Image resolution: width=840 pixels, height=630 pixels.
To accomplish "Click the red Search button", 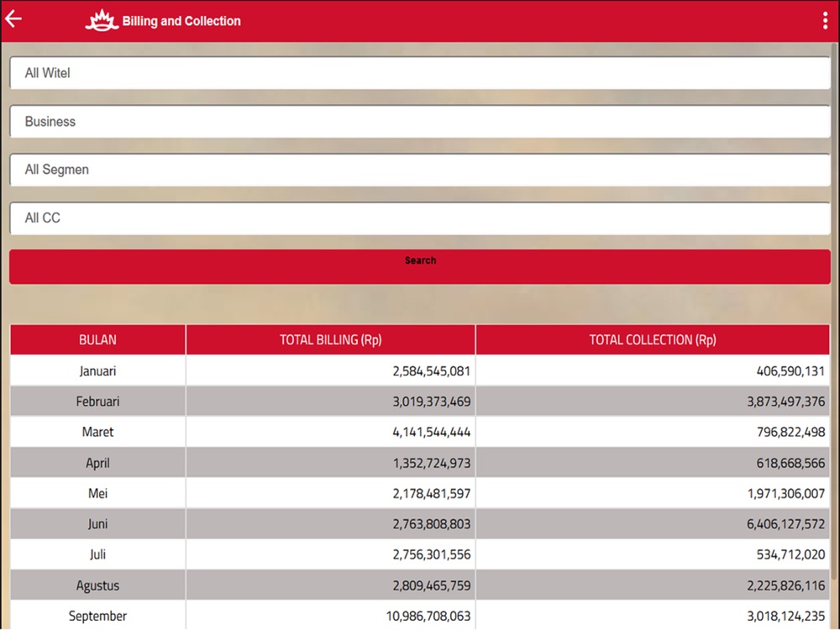I will tap(420, 266).
